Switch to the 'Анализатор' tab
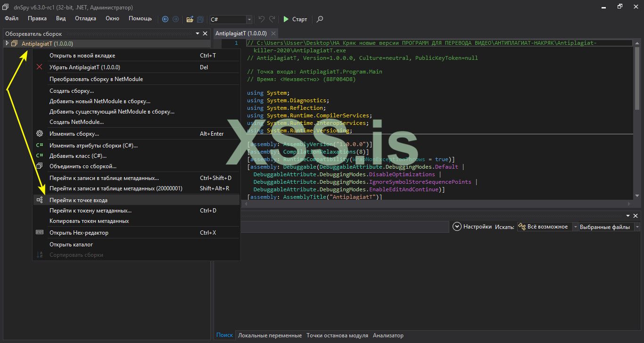The image size is (644, 343). (x=388, y=335)
